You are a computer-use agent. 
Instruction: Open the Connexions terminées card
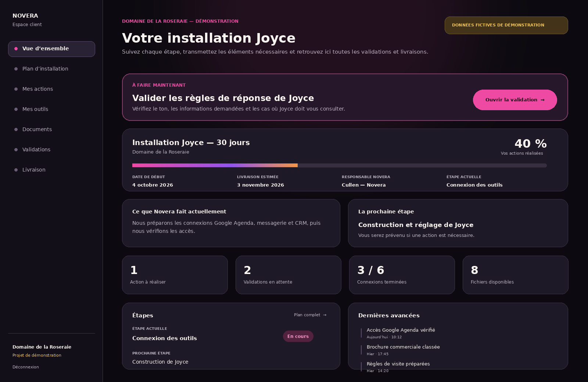pyautogui.click(x=402, y=275)
